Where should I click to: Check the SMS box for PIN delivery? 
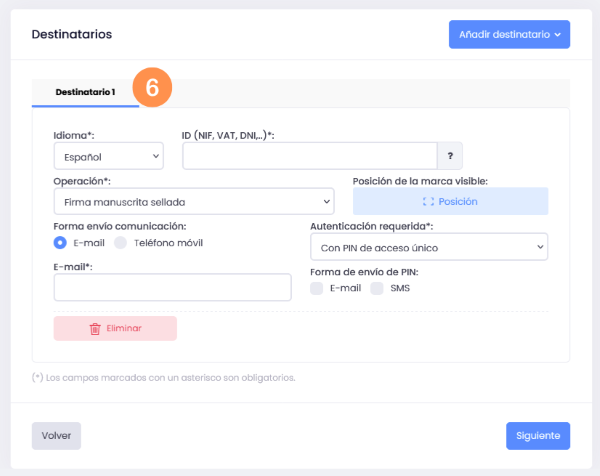377,288
